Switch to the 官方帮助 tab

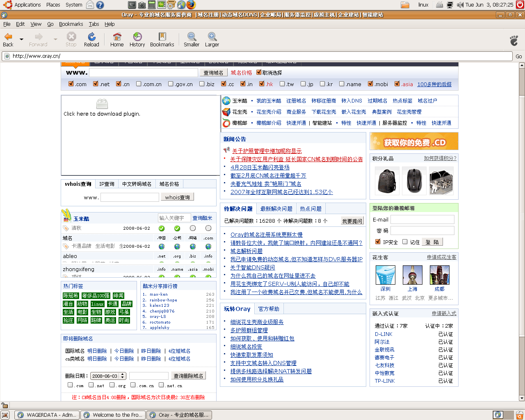tap(269, 309)
